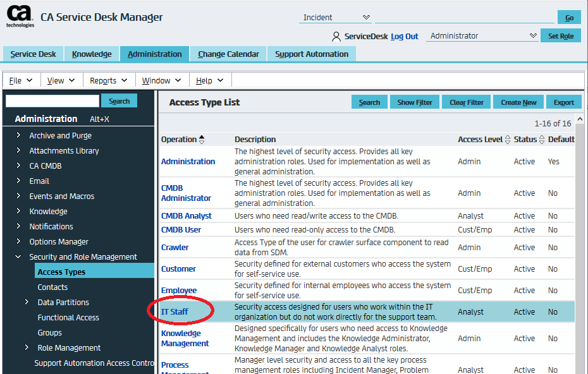
Task: Open the File menu
Action: tap(21, 80)
